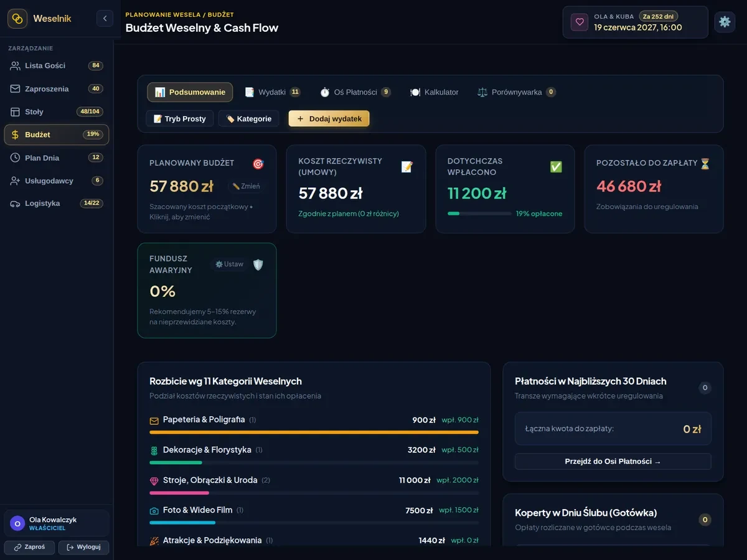Toggle Tryb Prosty mode
Image resolution: width=747 pixels, height=560 pixels.
pyautogui.click(x=180, y=119)
